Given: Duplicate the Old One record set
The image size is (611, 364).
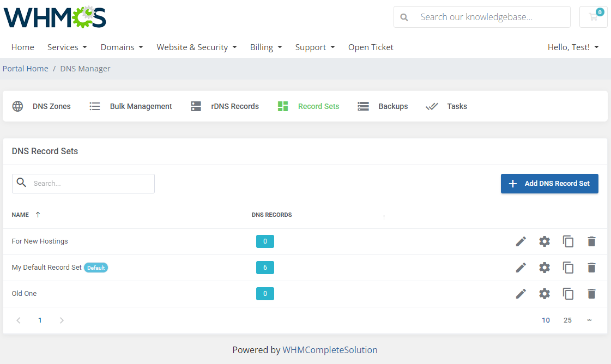Looking at the screenshot, I should [568, 294].
